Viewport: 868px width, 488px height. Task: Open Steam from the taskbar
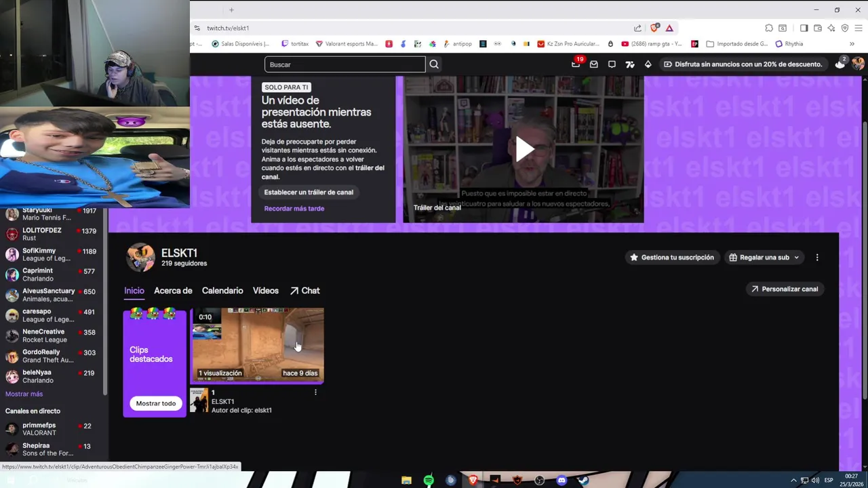click(583, 480)
